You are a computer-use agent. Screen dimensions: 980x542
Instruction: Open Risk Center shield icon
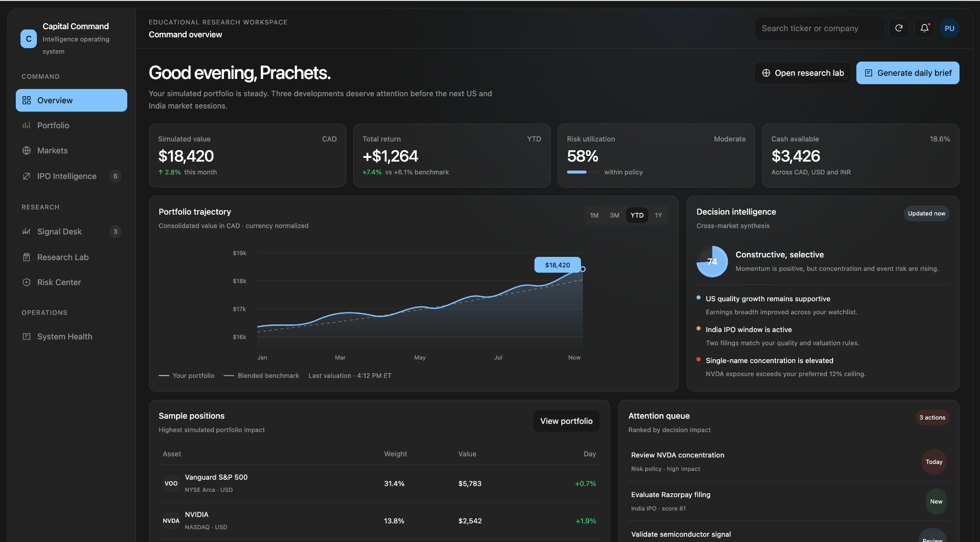pos(26,282)
